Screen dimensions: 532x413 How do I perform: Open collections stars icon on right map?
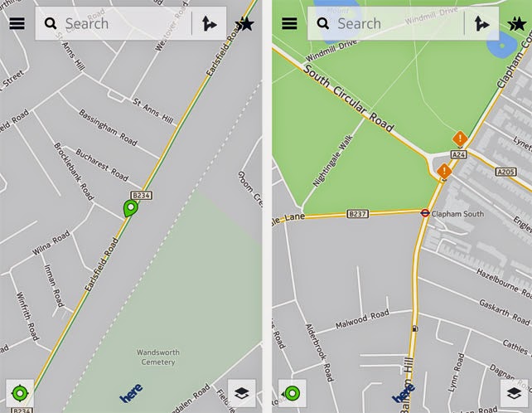[x=517, y=24]
